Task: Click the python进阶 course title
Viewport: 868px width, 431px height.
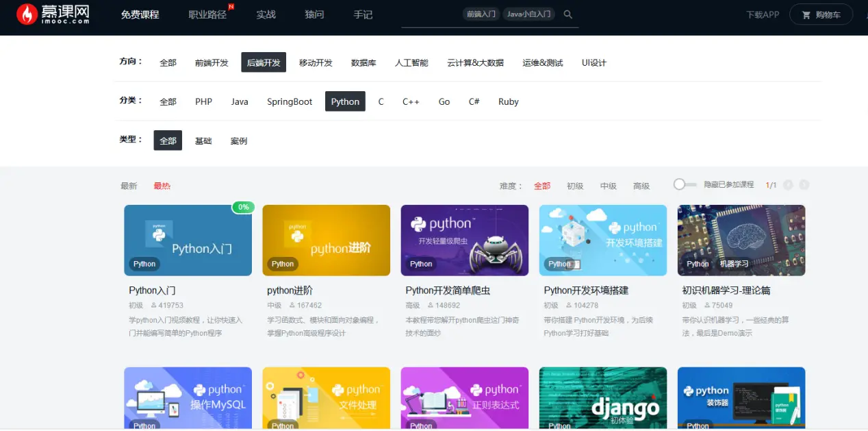Action: tap(290, 291)
